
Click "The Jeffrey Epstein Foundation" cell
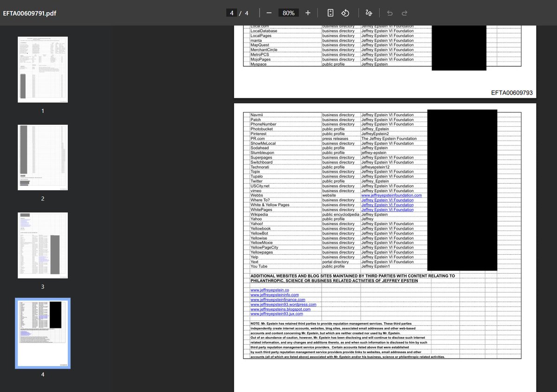tap(389, 138)
